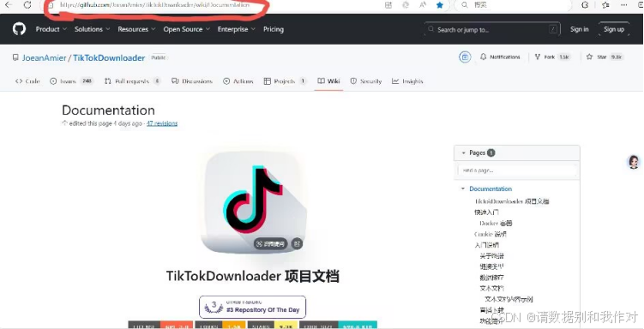Open the Pull requests tab

(132, 81)
